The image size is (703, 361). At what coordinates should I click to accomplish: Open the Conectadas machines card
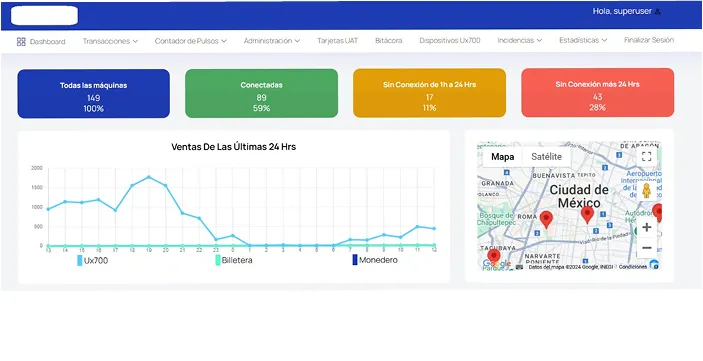[261, 93]
